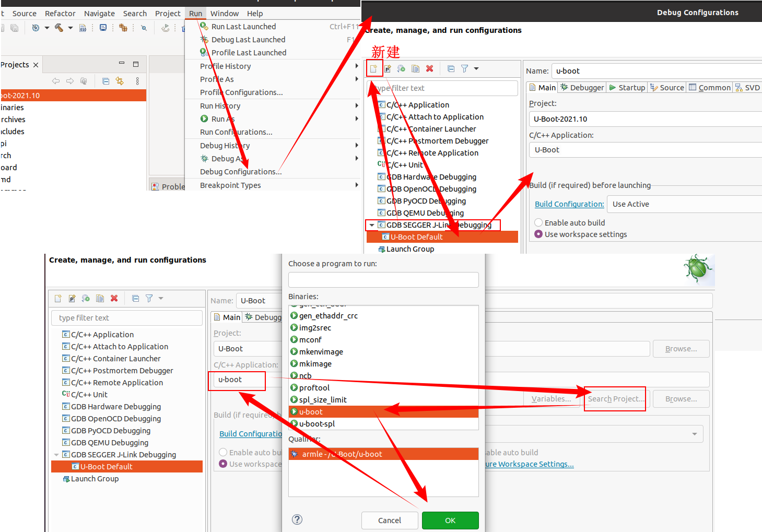
Task: Select U-Boot Default configuration in lower dialog
Action: (127, 467)
